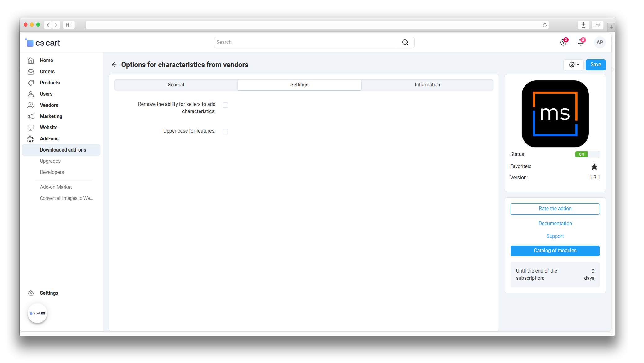Open the Documentation link
Viewport: 644px width, 363px height.
tap(555, 224)
